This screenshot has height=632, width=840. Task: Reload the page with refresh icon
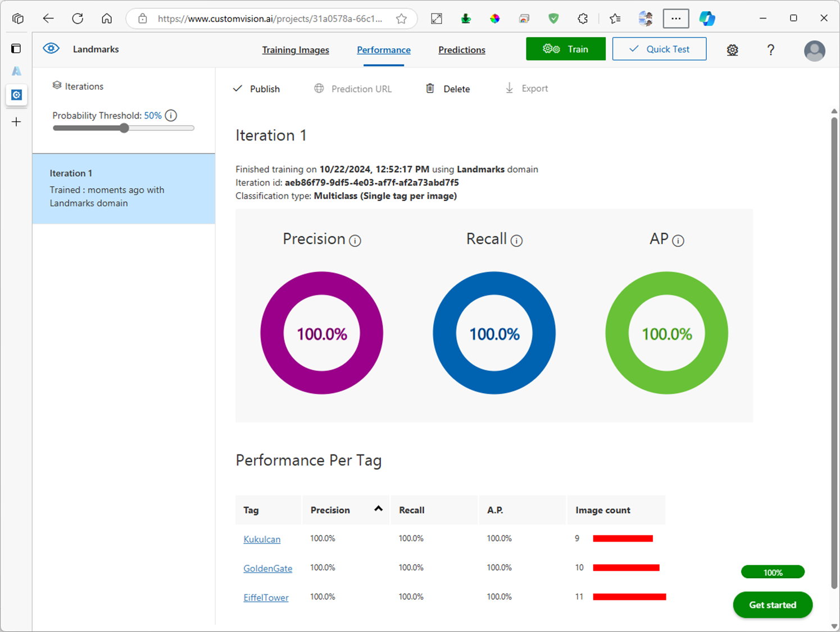pyautogui.click(x=78, y=19)
